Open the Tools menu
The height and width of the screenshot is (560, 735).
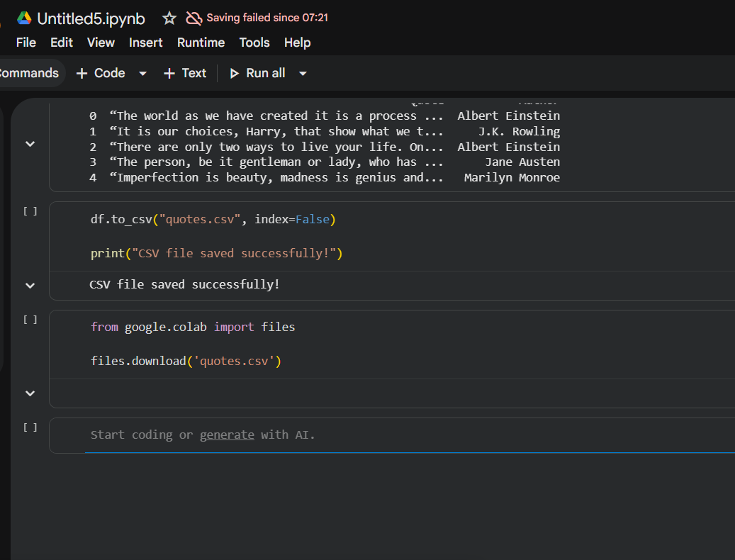click(254, 43)
